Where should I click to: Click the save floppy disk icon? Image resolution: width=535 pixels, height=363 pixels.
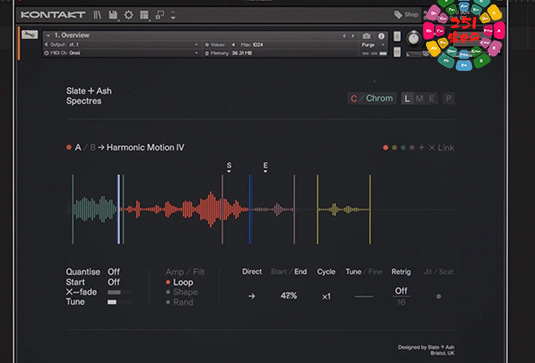[113, 15]
